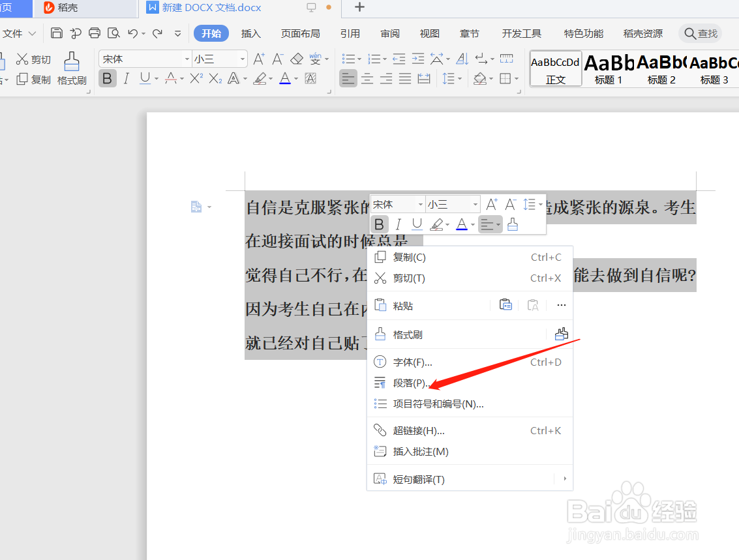The image size is (739, 560).
Task: Click the Increase Indent icon
Action: (418, 58)
